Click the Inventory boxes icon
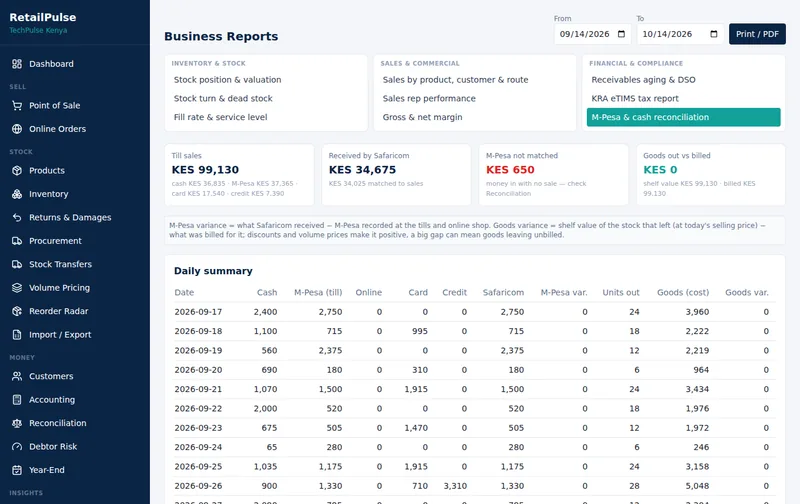The width and height of the screenshot is (800, 504). click(x=17, y=194)
